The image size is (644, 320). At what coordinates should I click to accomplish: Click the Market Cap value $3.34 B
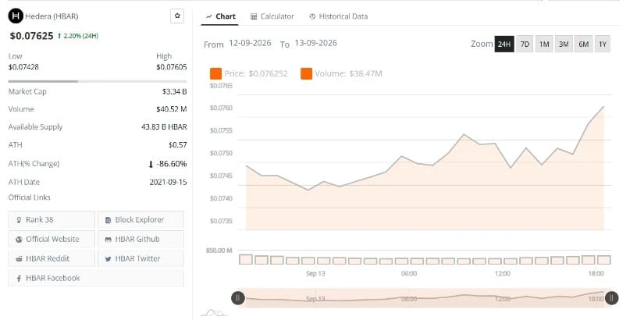175,91
